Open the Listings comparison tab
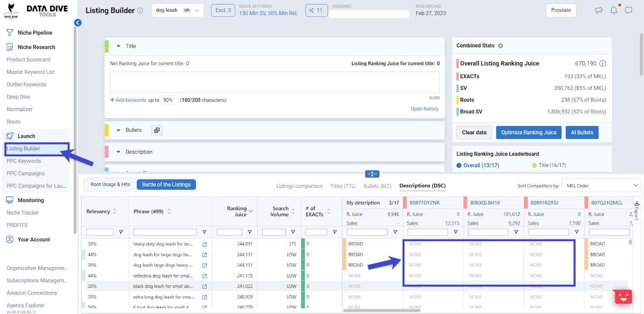The image size is (644, 314). click(x=299, y=186)
